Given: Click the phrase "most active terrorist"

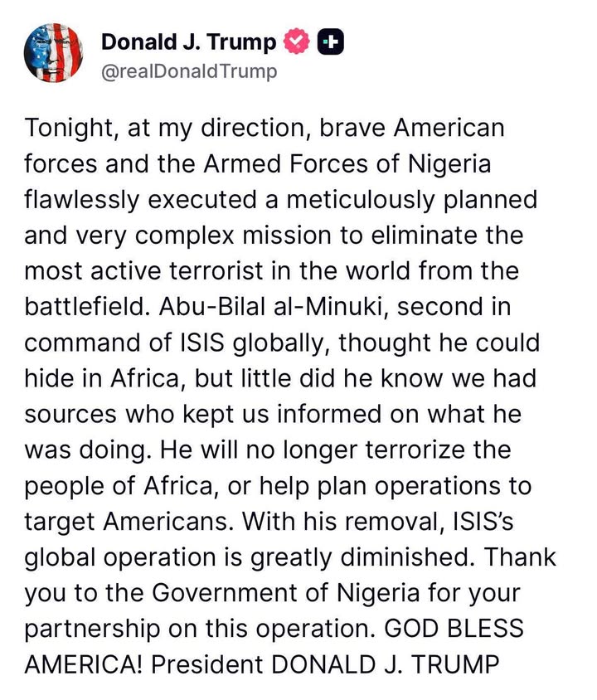Looking at the screenshot, I should (143, 271).
